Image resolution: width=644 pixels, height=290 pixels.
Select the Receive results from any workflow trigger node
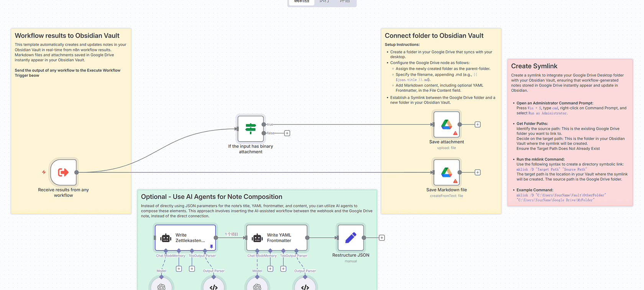[63, 173]
